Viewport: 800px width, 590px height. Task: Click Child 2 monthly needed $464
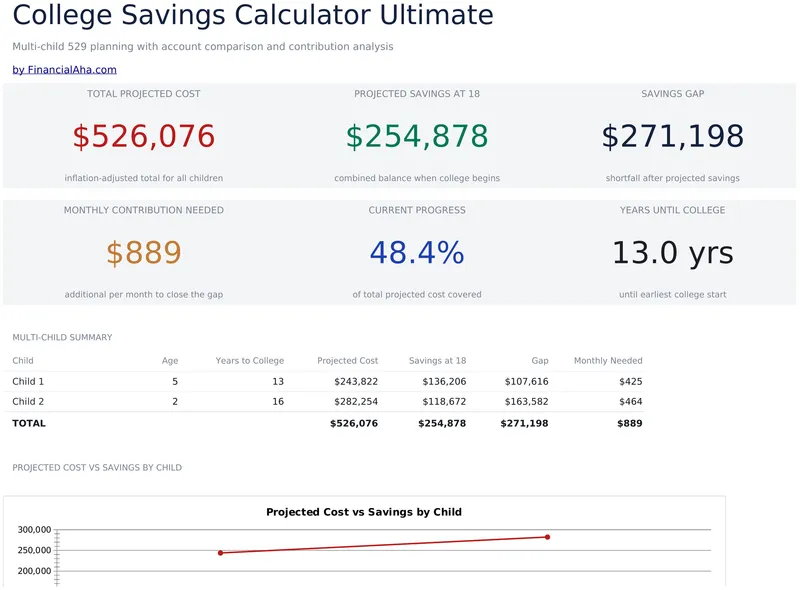(631, 402)
